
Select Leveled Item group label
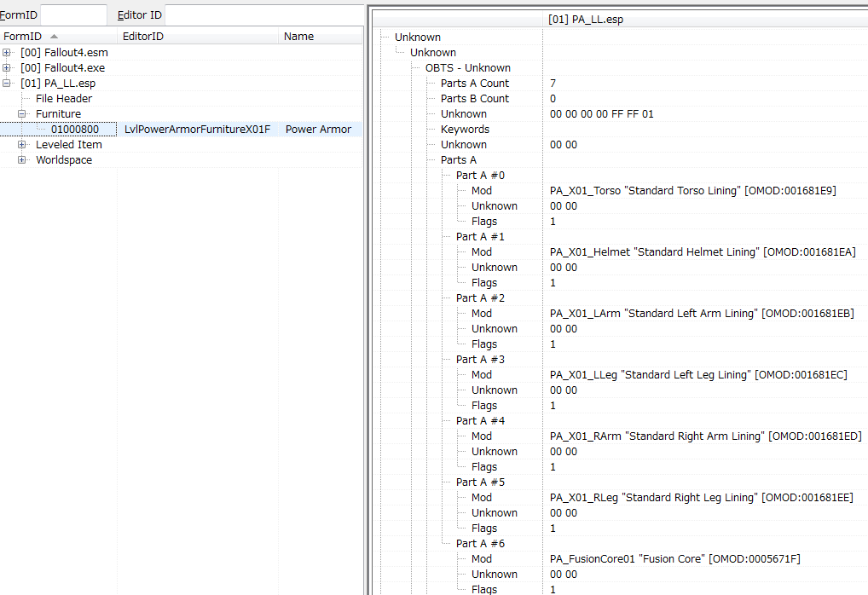click(x=69, y=144)
